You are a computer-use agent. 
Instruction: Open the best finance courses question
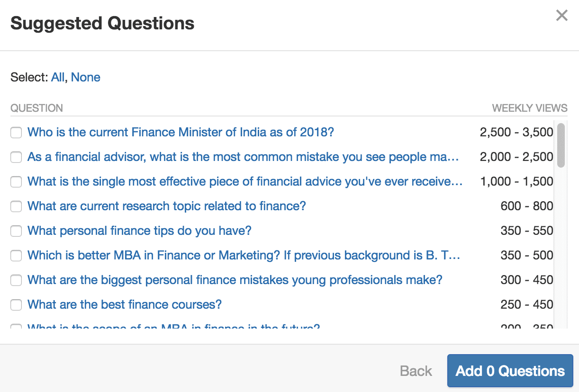[x=125, y=304]
